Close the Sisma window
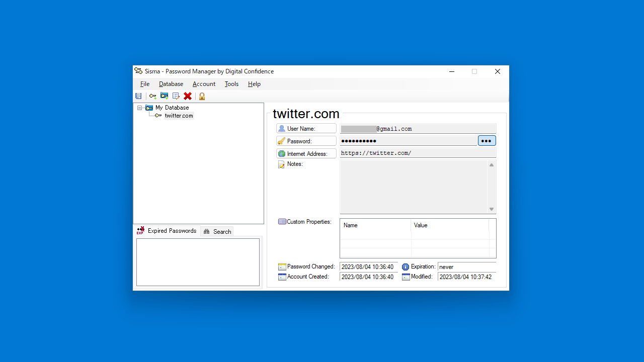 tap(498, 71)
